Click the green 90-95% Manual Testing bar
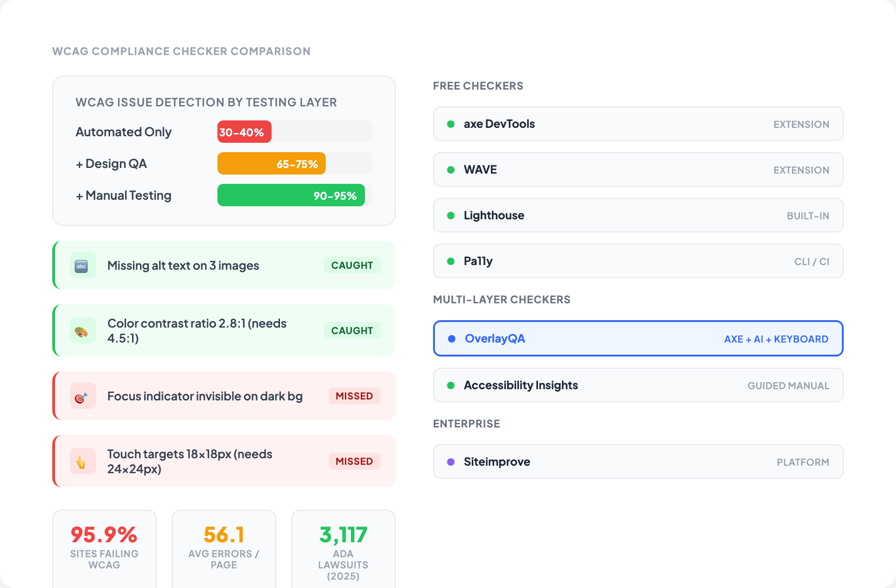This screenshot has width=896, height=588. [291, 196]
